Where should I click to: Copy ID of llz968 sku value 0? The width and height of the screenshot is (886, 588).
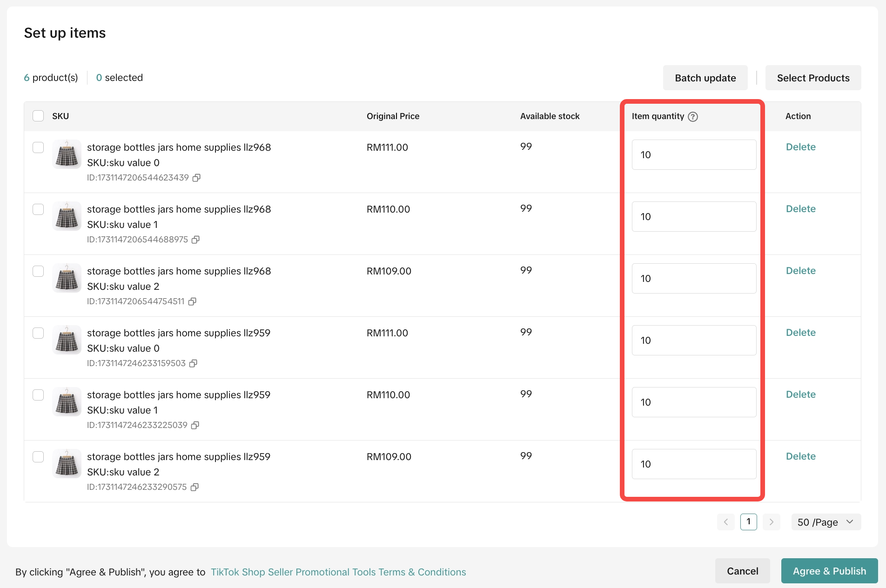[x=196, y=178]
